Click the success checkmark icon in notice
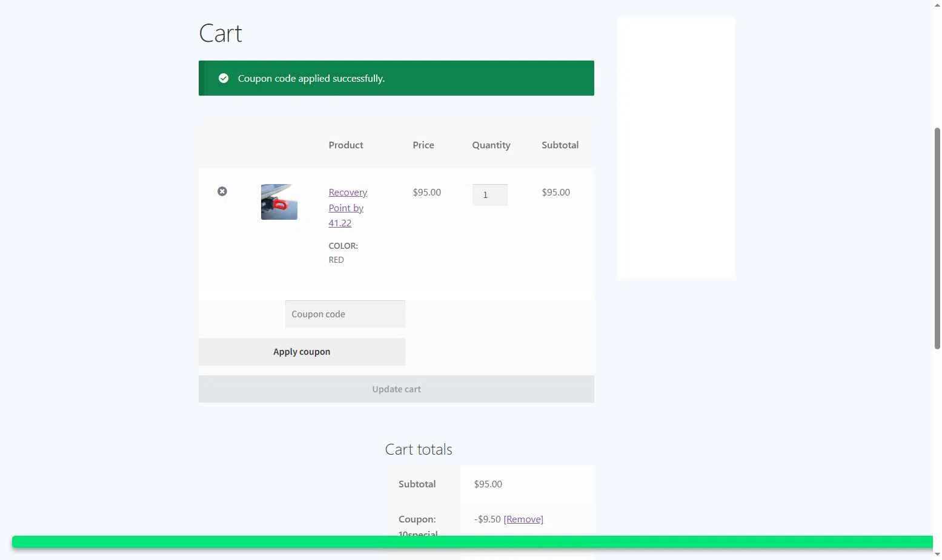942x560 pixels. click(x=224, y=78)
